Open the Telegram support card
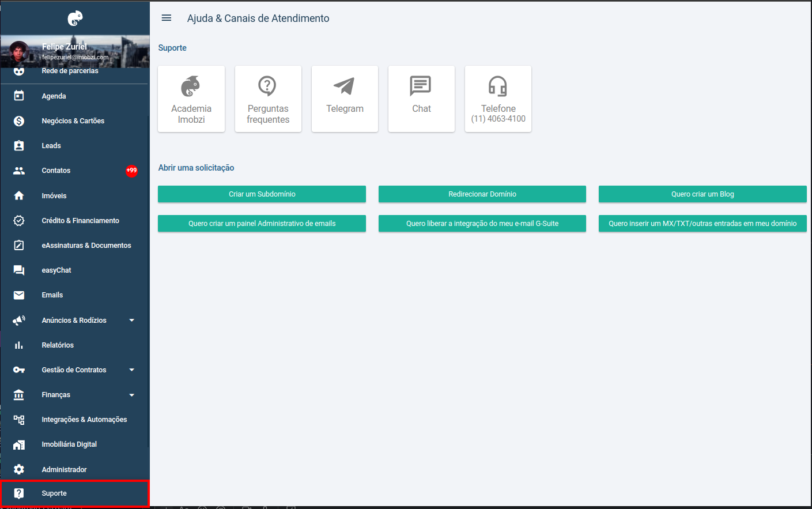This screenshot has width=812, height=509. tap(345, 99)
